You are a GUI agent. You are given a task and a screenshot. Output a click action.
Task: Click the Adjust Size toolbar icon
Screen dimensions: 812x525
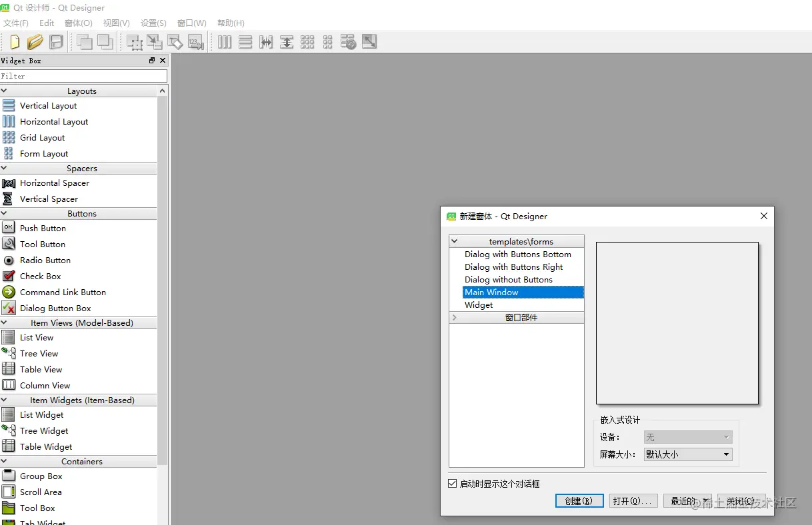pyautogui.click(x=369, y=41)
